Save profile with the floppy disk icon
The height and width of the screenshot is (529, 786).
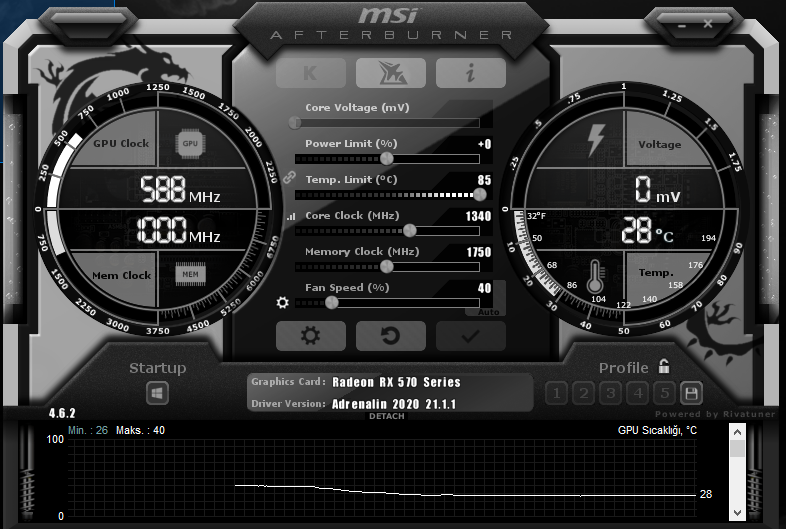pos(691,393)
